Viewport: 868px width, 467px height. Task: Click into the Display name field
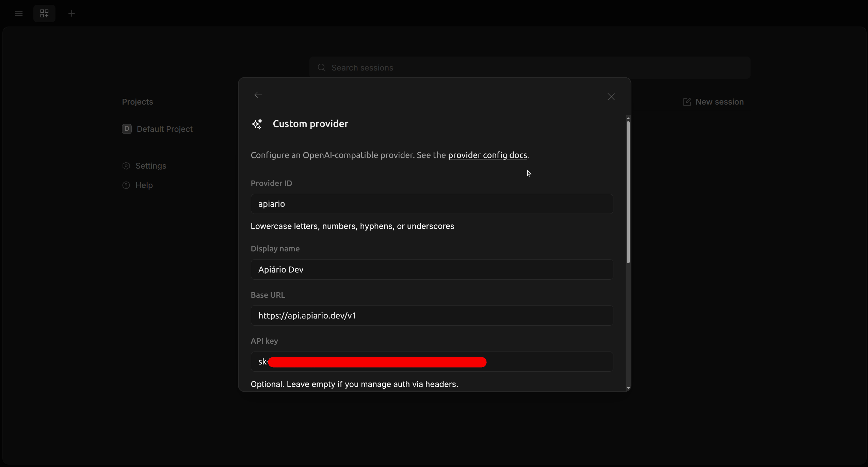pyautogui.click(x=432, y=269)
